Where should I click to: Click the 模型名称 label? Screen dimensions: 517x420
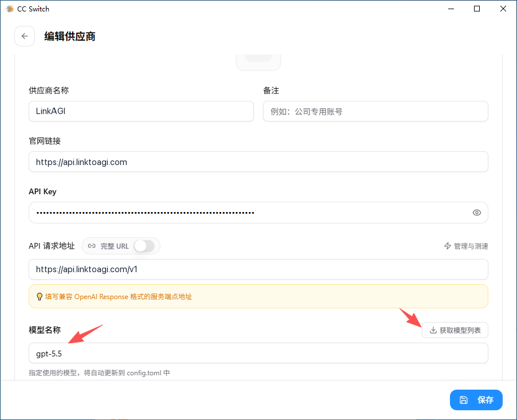tap(45, 330)
